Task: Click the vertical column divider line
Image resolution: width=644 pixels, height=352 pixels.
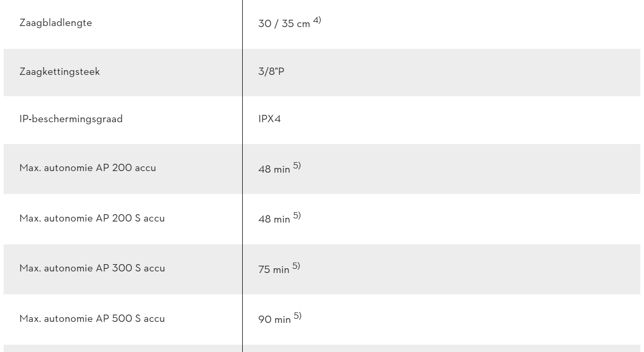Action: (x=242, y=176)
